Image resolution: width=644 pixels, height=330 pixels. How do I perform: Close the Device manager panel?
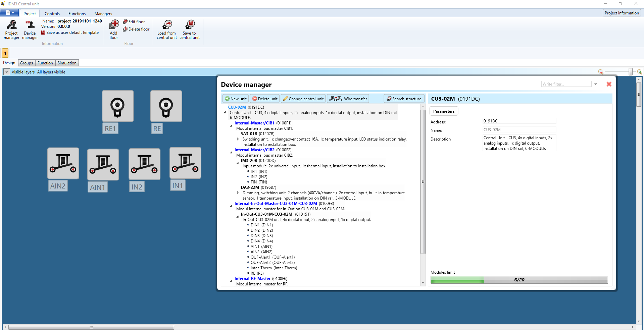609,84
